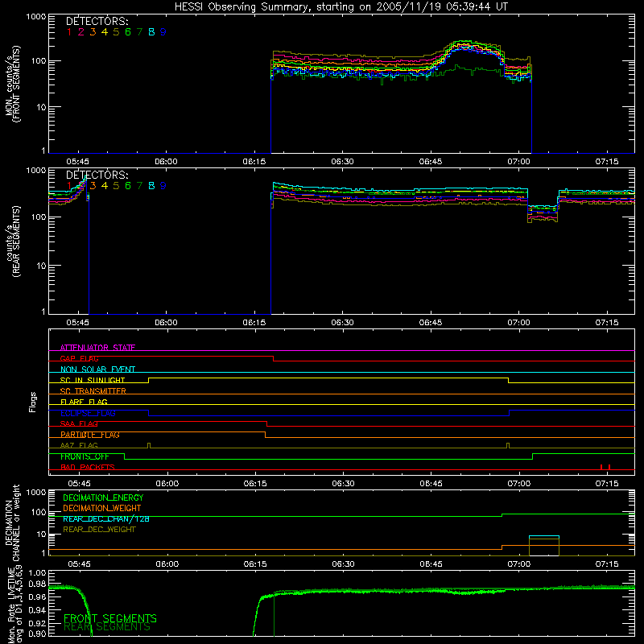This screenshot has height=644, width=644.
Task: Click the REAR_DEC_CHAN/128 legend entry
Action: point(106,519)
